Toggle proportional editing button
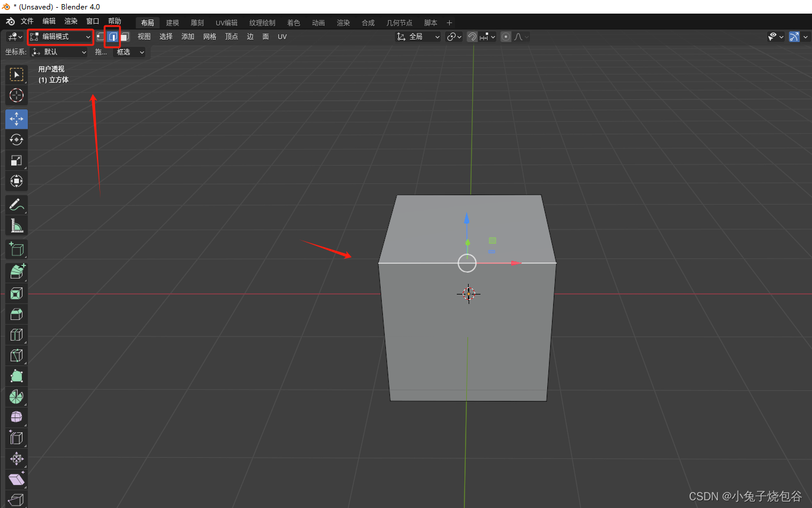This screenshot has width=812, height=508. coord(506,37)
